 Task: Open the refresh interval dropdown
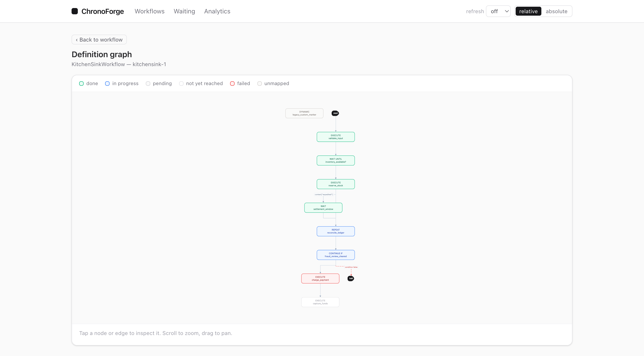coord(498,11)
